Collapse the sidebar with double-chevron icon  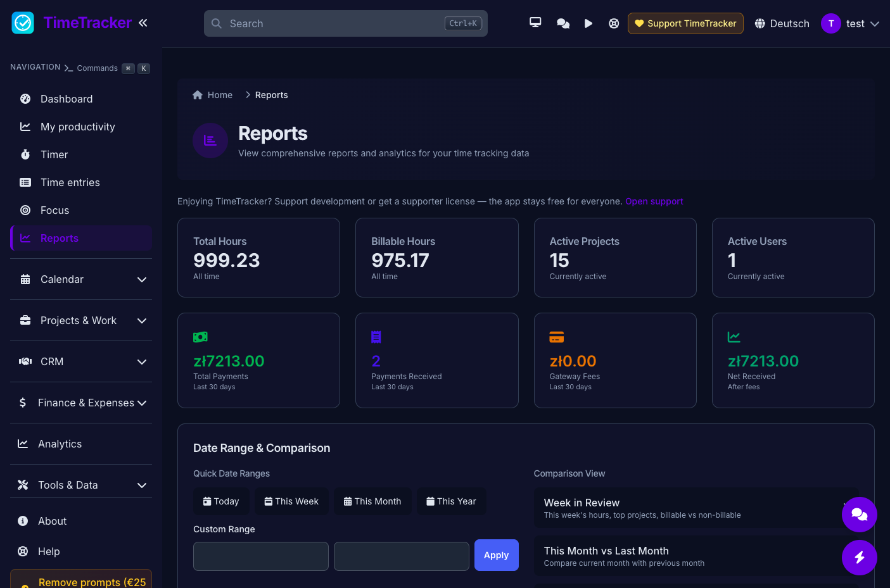pos(143,23)
